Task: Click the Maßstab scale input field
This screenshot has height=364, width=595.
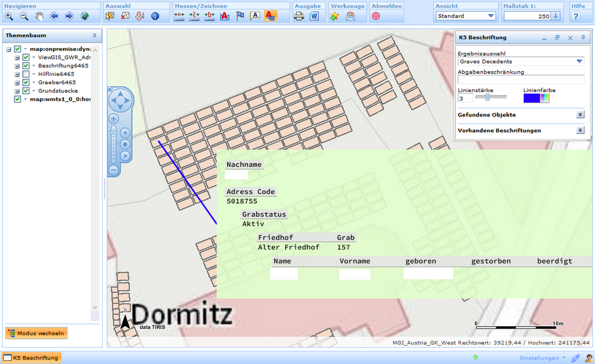Action: click(x=528, y=16)
